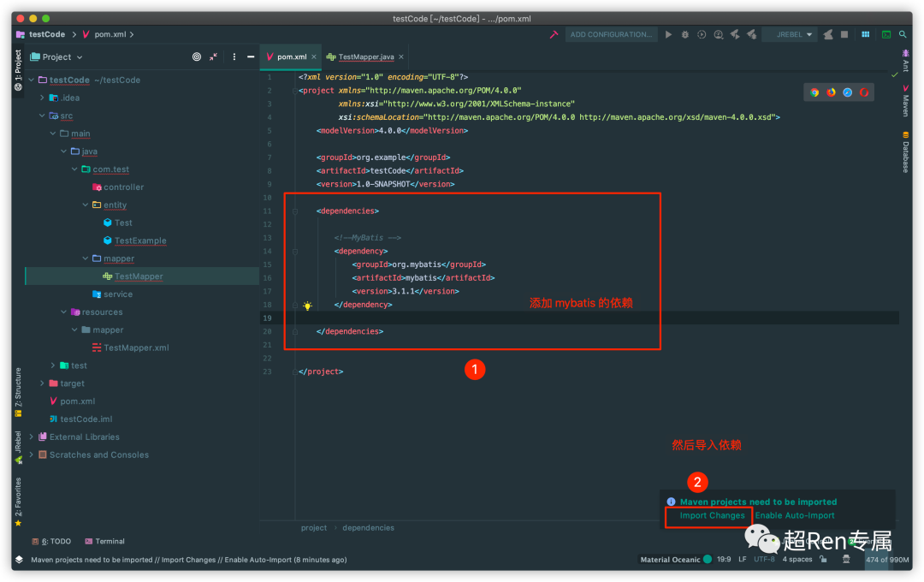This screenshot has width=924, height=582.
Task: Click the JRebel update application icon
Action: click(828, 35)
